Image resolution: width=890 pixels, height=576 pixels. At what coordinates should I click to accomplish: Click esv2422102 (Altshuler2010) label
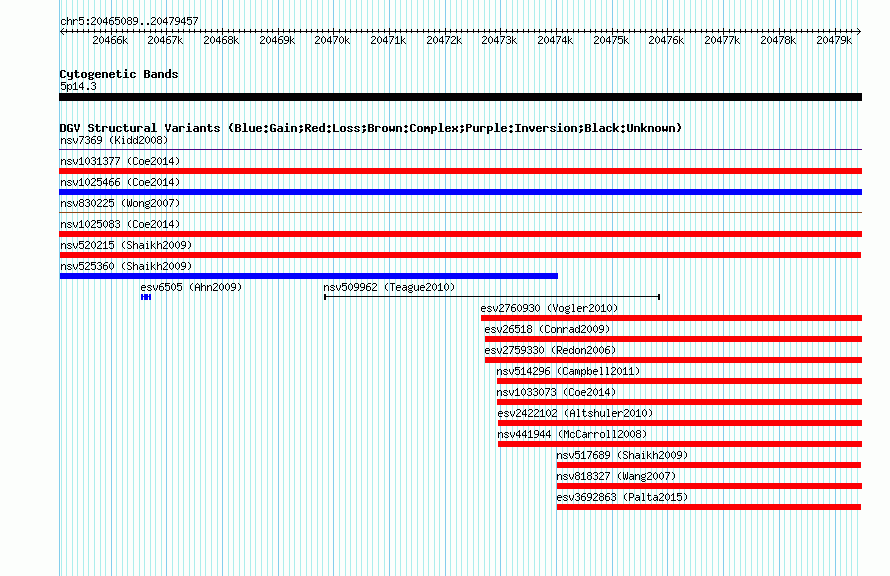(x=576, y=413)
